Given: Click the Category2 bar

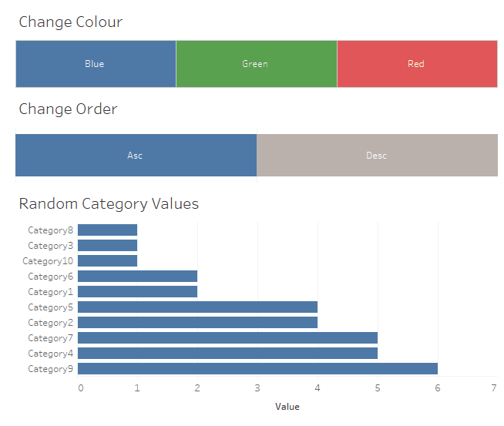Looking at the screenshot, I should point(198,323).
